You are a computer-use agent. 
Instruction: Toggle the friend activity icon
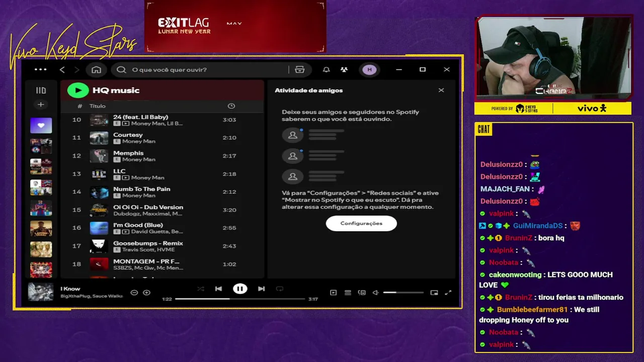(x=344, y=69)
